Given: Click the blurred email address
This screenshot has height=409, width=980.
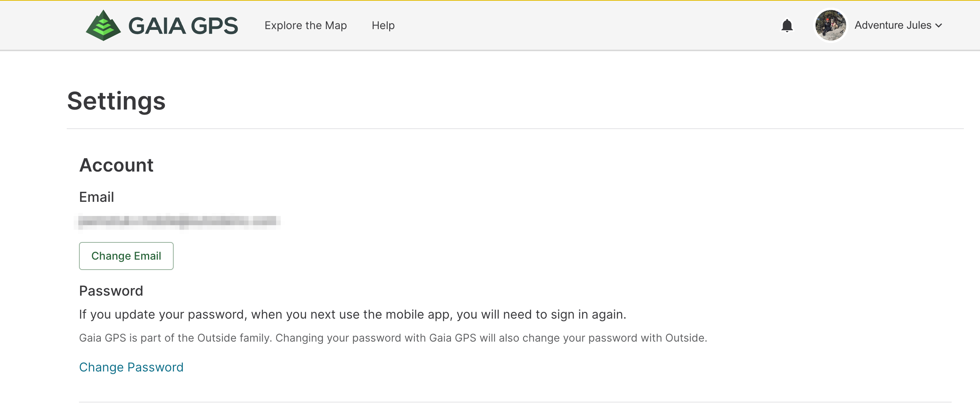Looking at the screenshot, I should tap(179, 221).
